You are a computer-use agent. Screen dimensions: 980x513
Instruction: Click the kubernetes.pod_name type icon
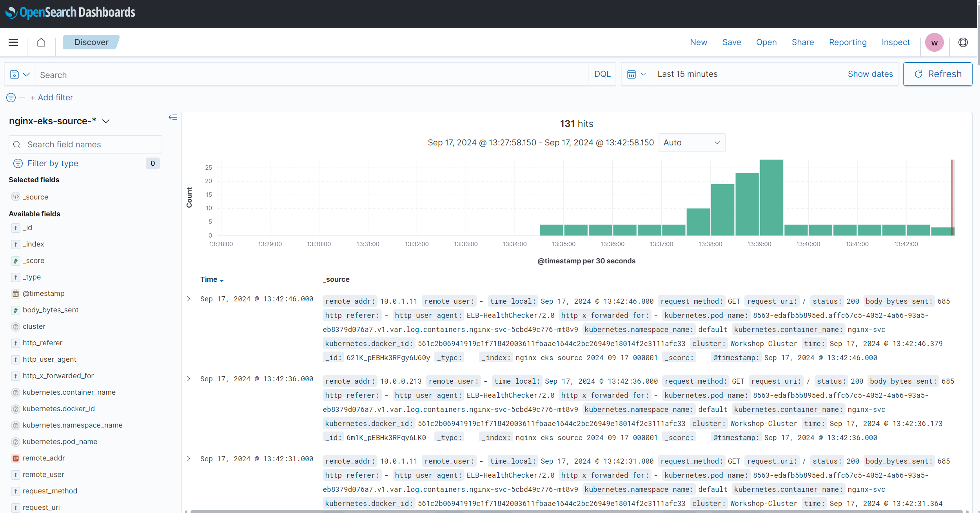pos(16,442)
